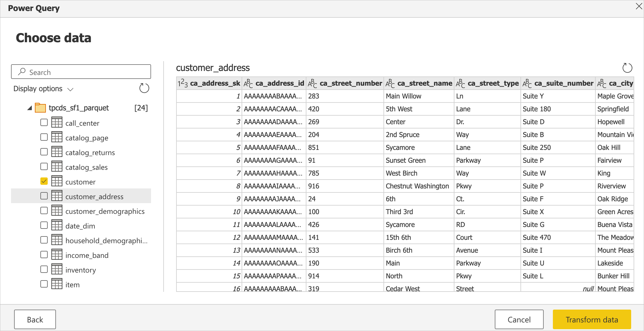Click the Transform data button
644x331 pixels.
(x=591, y=319)
